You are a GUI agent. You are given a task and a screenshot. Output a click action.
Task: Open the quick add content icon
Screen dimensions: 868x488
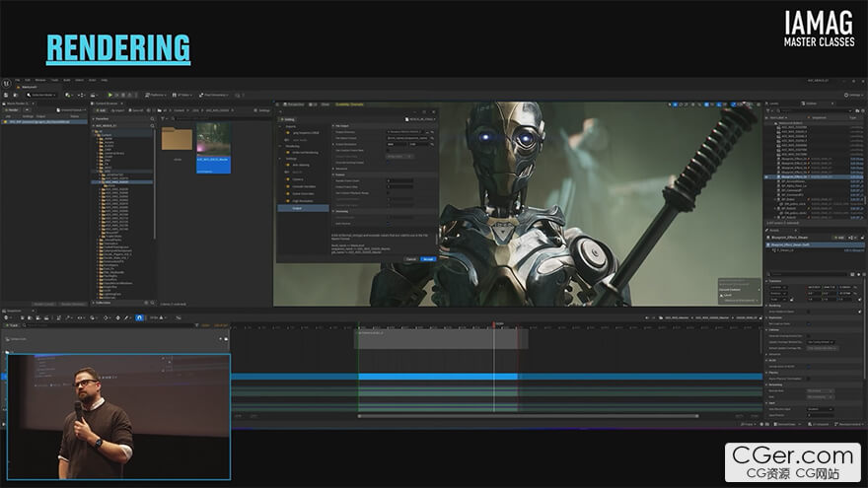click(68, 96)
